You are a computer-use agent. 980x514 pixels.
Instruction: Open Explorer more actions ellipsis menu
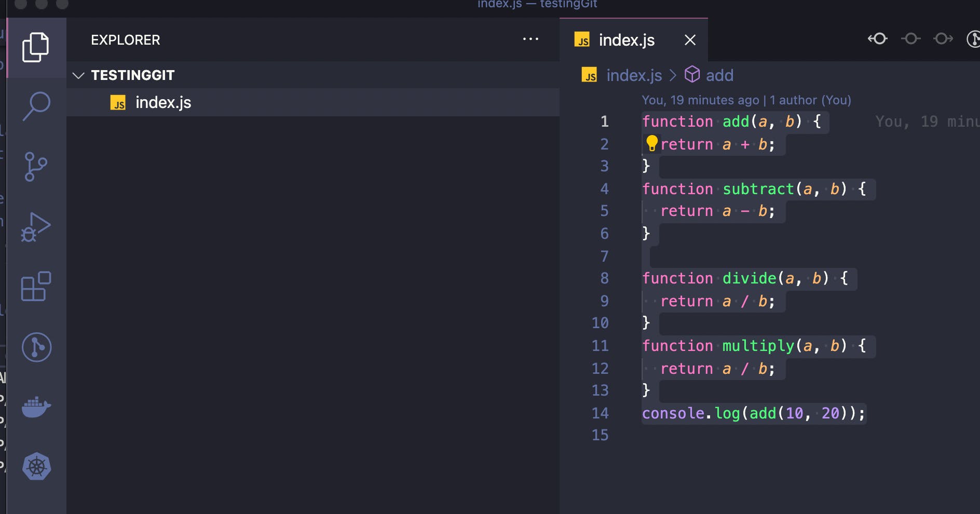tap(530, 39)
